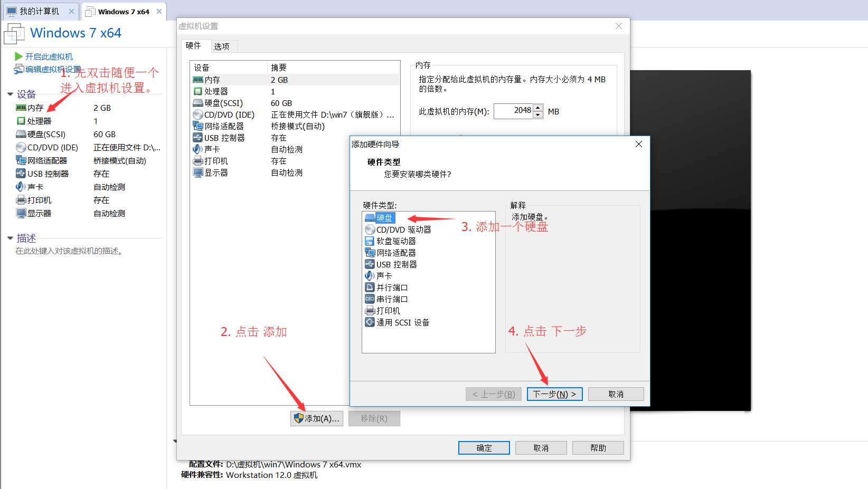
Task: Select floppy drive icon in wizard list
Action: point(370,241)
